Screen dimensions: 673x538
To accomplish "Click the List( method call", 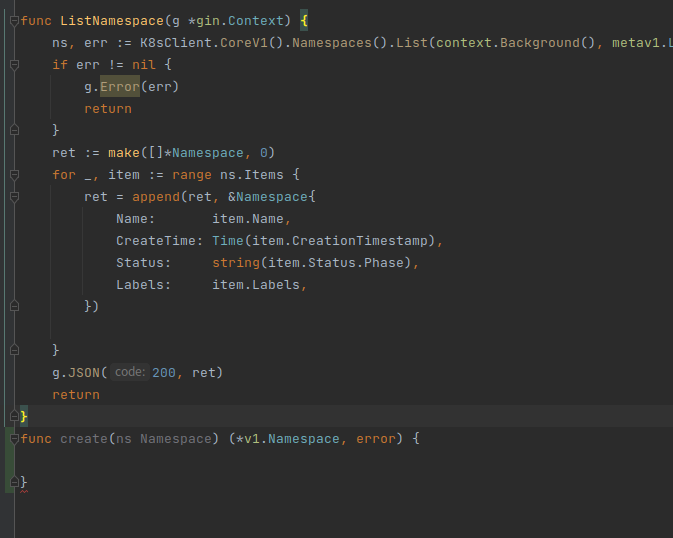I will point(415,43).
